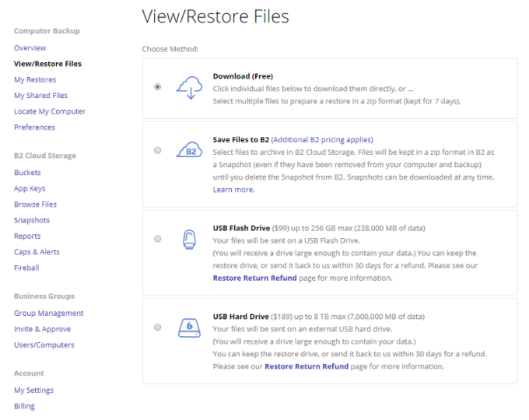The width and height of the screenshot is (529, 420).
Task: Click Learn more under Save Files to B2
Action: click(234, 190)
